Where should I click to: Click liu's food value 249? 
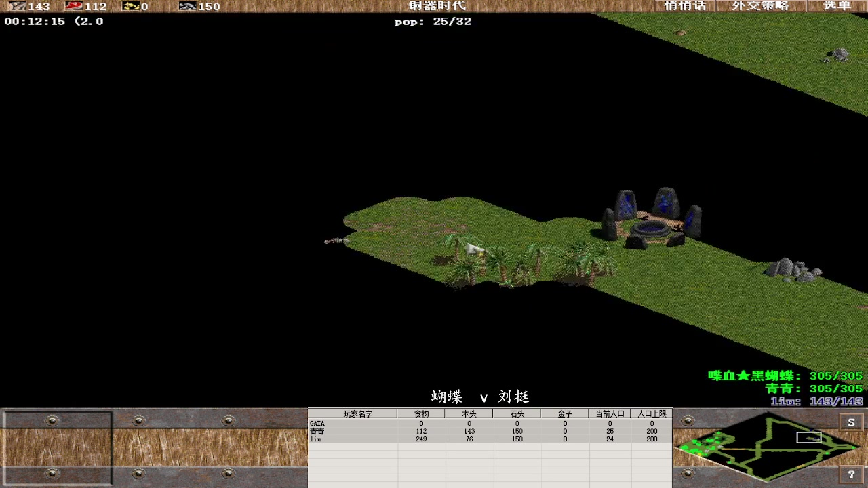pos(421,439)
